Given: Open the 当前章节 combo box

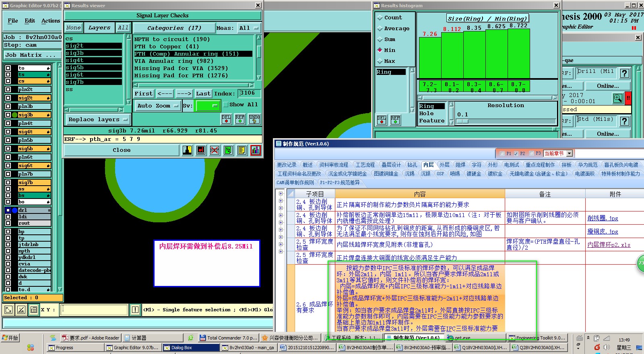Looking at the screenshot, I should [x=558, y=153].
